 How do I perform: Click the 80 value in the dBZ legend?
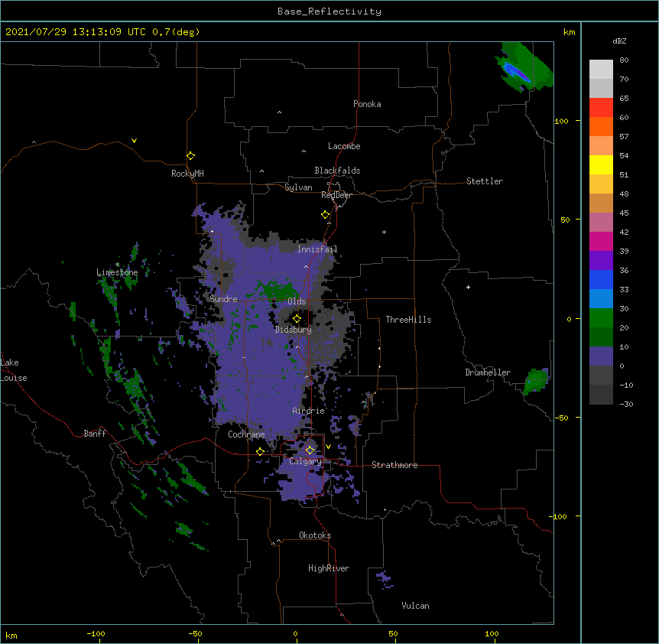click(624, 60)
